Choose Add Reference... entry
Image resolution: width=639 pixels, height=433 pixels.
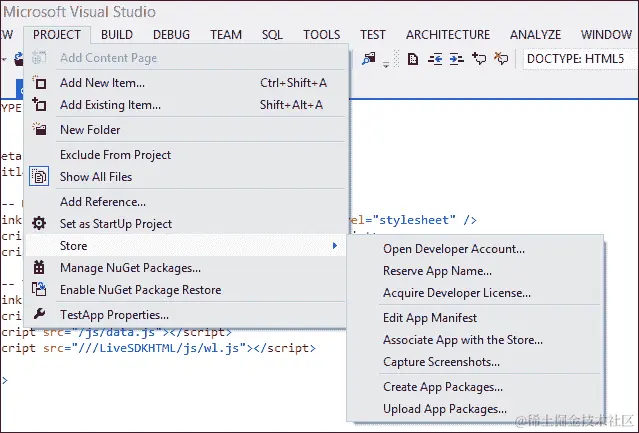pos(186,202)
